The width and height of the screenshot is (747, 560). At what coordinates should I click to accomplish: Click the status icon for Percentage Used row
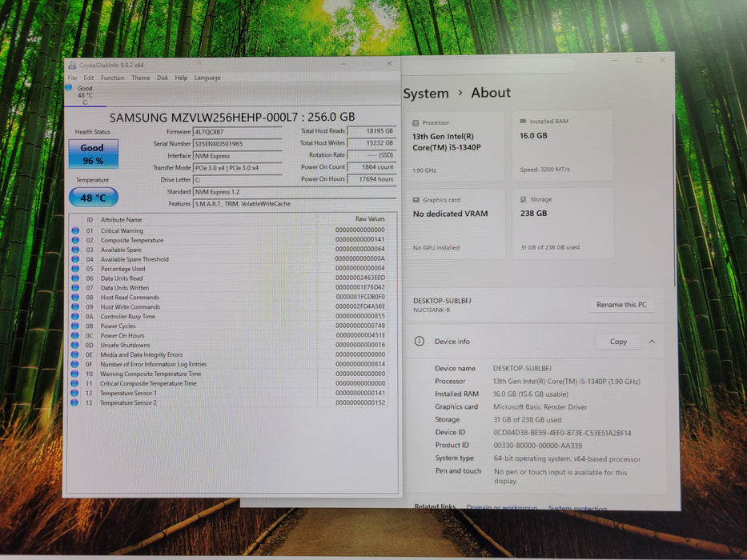pyautogui.click(x=75, y=269)
